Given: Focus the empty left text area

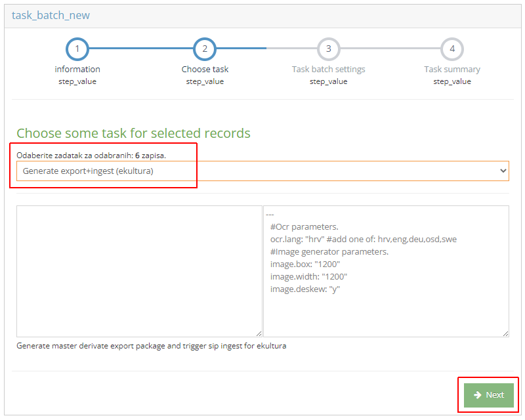Looking at the screenshot, I should pos(139,271).
